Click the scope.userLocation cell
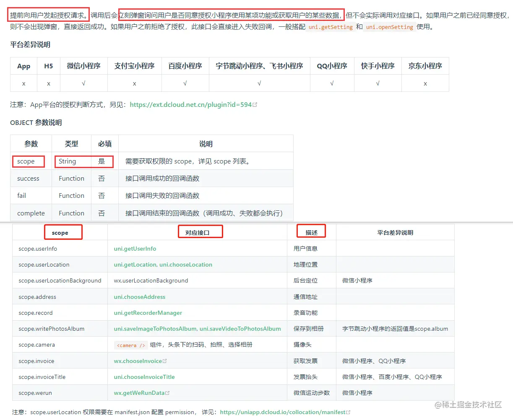Screen dimensions: 513x420 (60, 264)
